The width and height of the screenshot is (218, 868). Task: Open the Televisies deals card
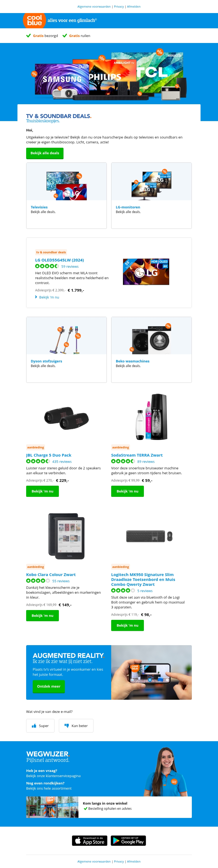pyautogui.click(x=66, y=195)
